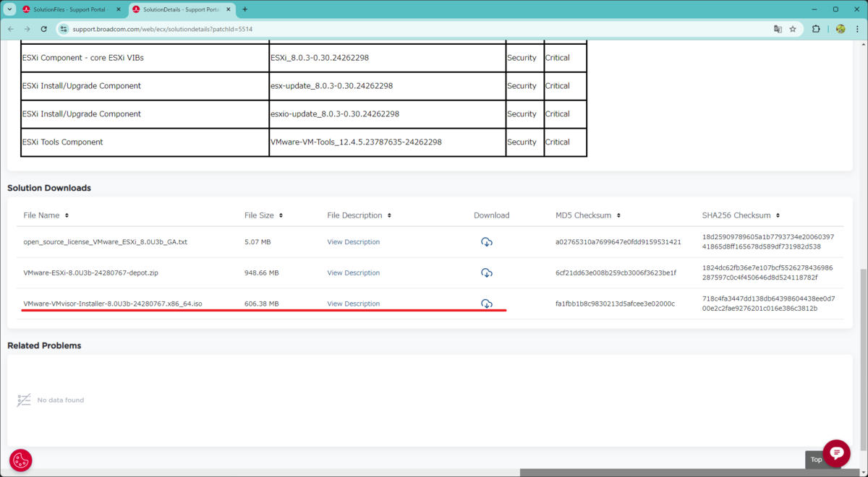Viewport: 868px width, 477px height.
Task: Select the open_source_license_VMware_ESXi_8.0U3b_GA.txt name
Action: 105,242
